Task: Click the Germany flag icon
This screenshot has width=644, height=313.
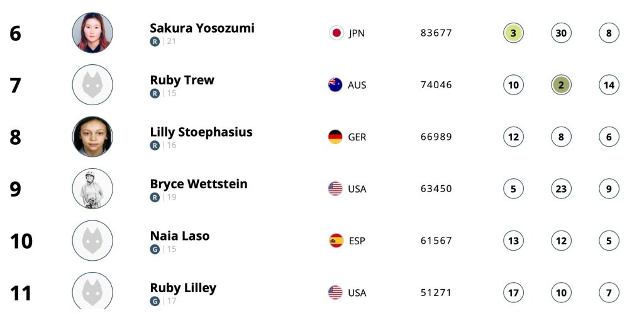Action: 335,137
